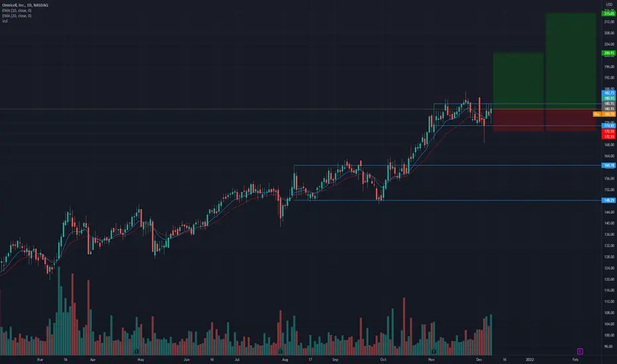The width and height of the screenshot is (617, 364).
Task: Select the EMA (20, close, 0) indicator legend
Action: point(17,16)
